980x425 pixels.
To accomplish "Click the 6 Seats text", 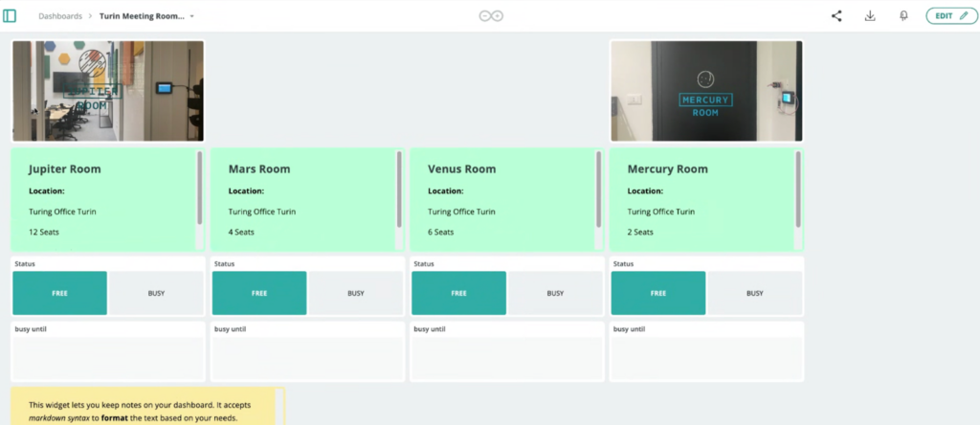I will point(440,232).
